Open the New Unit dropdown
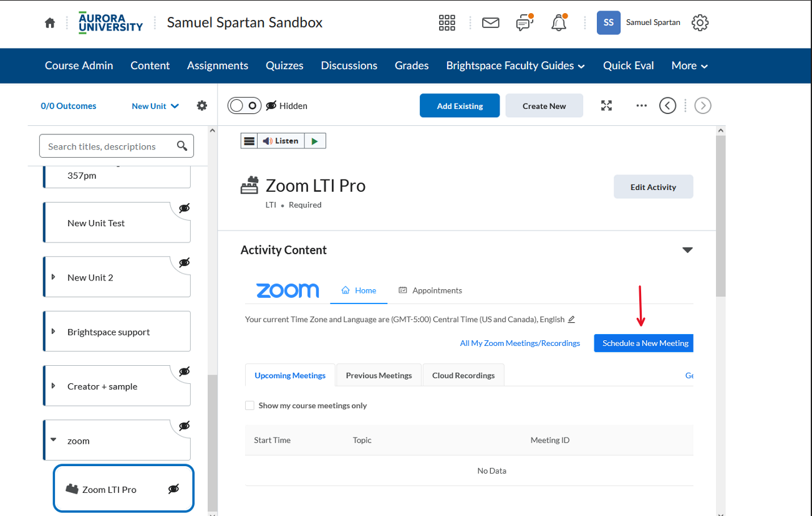This screenshot has width=812, height=516. 155,106
